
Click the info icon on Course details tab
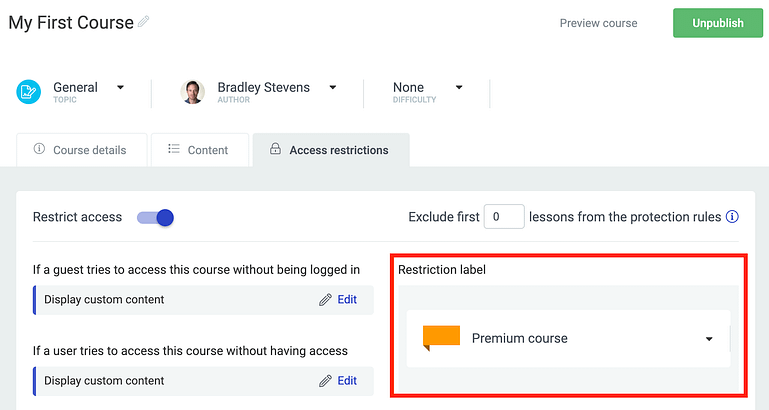[39, 149]
